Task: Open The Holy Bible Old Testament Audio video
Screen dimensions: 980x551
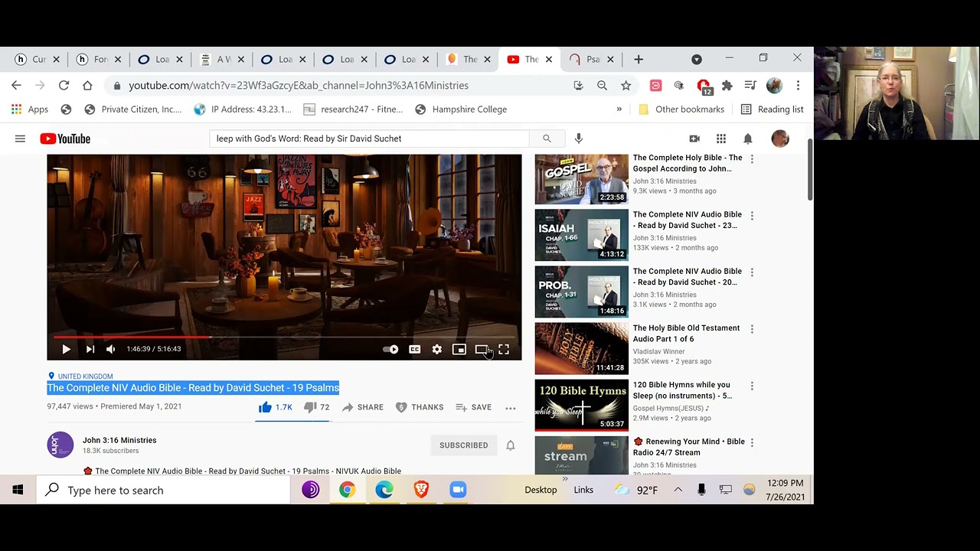Action: [581, 348]
